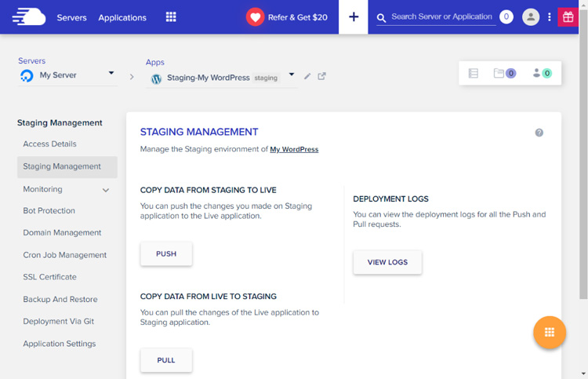
Task: Expand the My Server dropdown
Action: pos(111,74)
